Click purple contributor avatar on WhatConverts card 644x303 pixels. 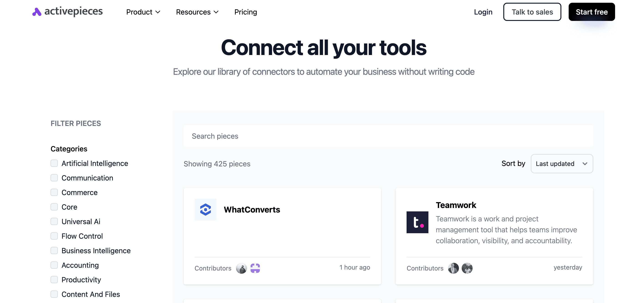click(255, 268)
